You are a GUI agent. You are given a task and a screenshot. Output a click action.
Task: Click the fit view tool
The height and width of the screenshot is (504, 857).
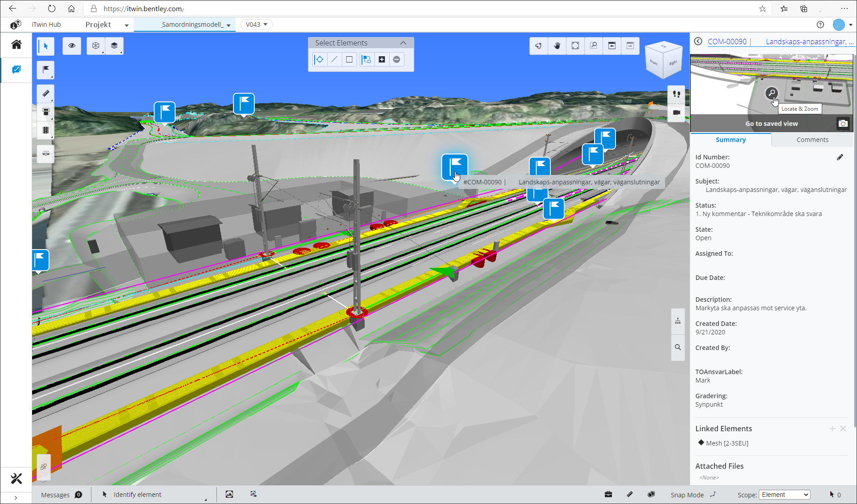pos(575,46)
